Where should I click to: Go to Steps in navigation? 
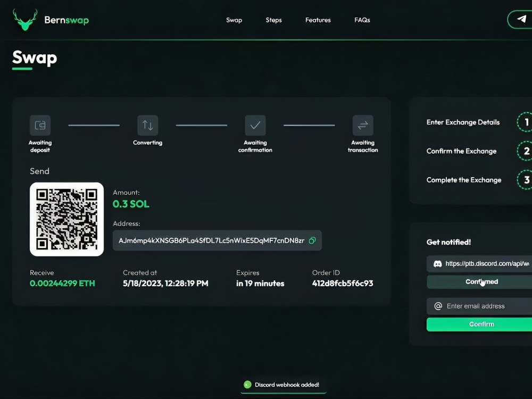point(274,20)
